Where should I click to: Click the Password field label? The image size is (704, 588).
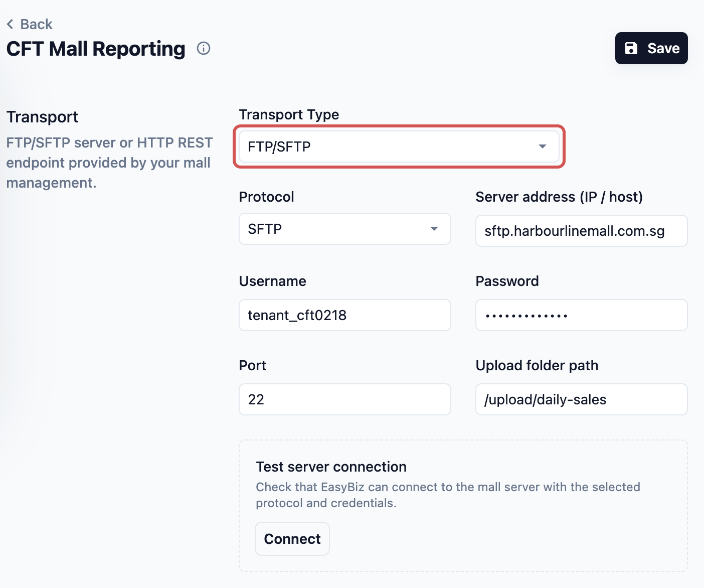pos(507,281)
